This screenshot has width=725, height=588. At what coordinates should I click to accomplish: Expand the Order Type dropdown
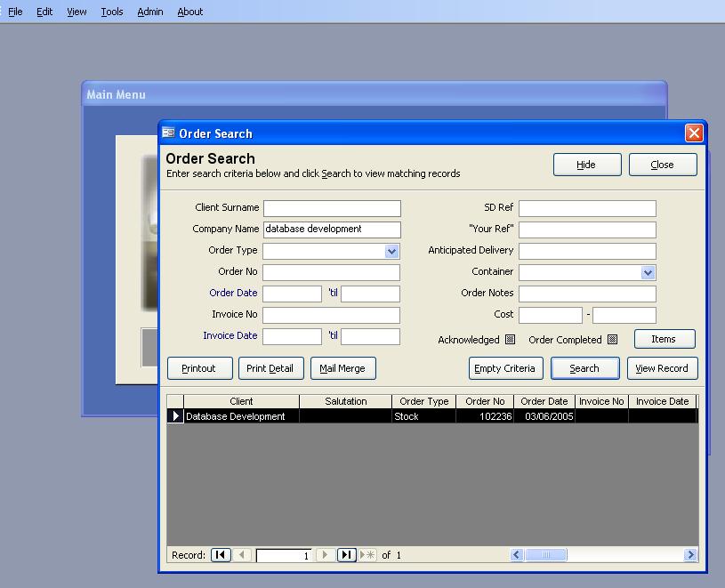[392, 252]
